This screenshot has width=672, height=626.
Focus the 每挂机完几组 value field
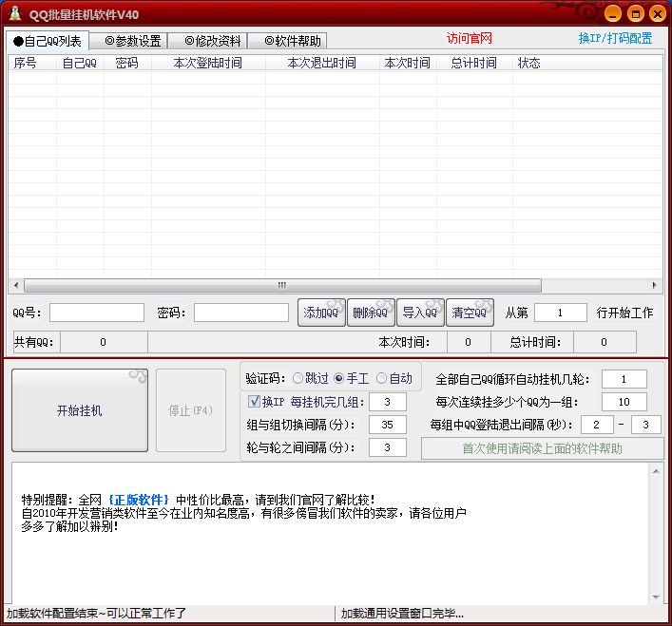(388, 402)
